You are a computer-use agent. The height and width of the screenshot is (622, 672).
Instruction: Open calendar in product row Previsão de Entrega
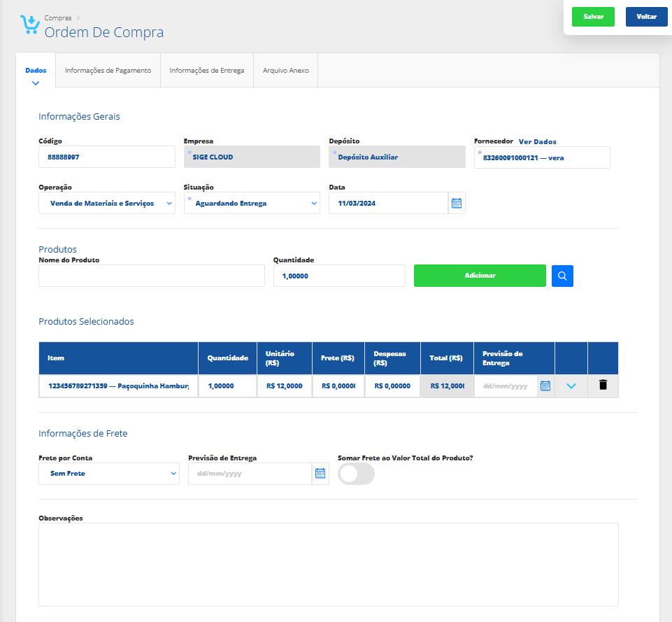(x=545, y=386)
